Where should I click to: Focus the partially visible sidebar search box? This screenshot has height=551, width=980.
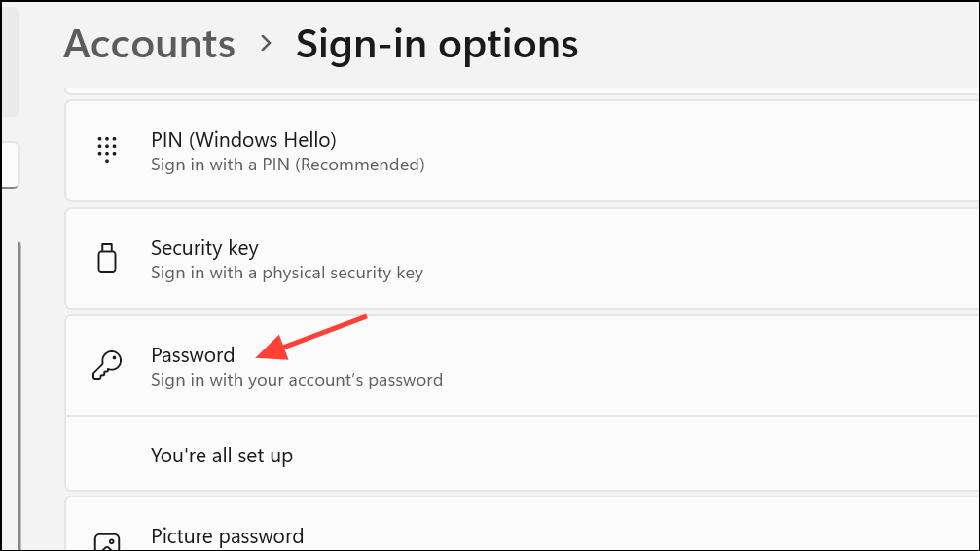click(9, 165)
